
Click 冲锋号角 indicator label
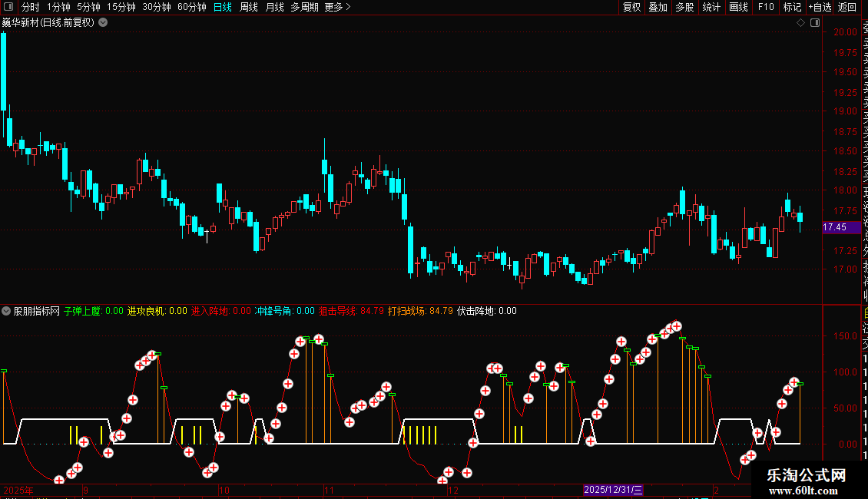(x=273, y=311)
